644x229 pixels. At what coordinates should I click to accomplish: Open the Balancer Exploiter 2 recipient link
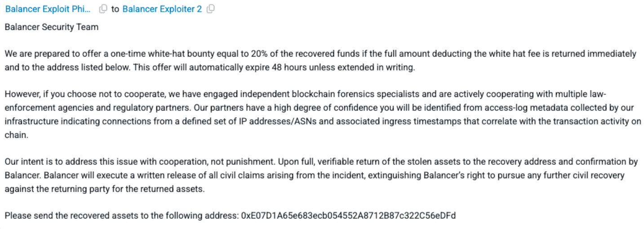162,9
